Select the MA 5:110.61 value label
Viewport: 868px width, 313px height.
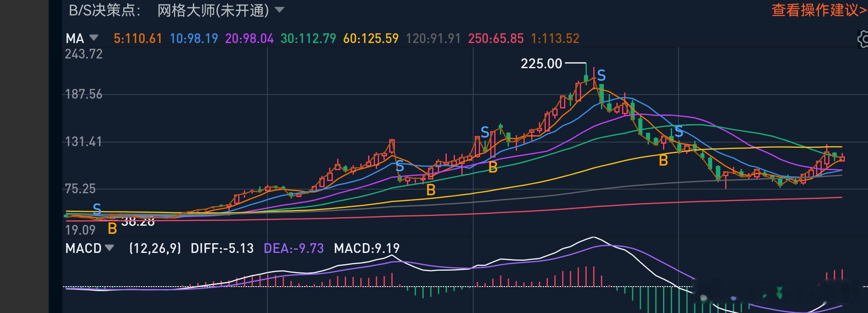pyautogui.click(x=138, y=39)
